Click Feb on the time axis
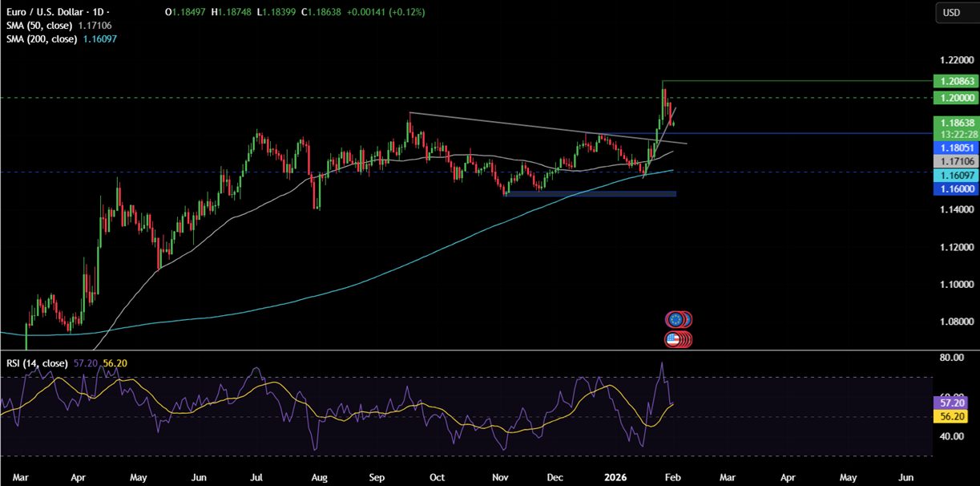The width and height of the screenshot is (980, 486). click(x=674, y=476)
